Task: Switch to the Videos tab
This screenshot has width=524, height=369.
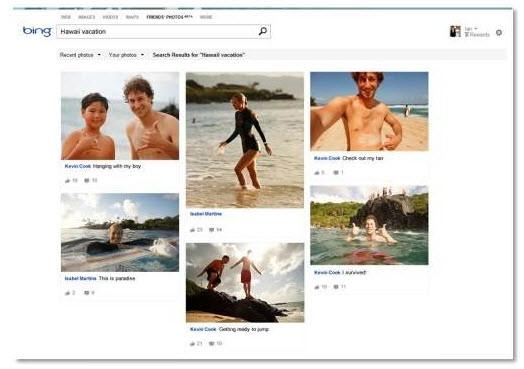Action: [110, 17]
